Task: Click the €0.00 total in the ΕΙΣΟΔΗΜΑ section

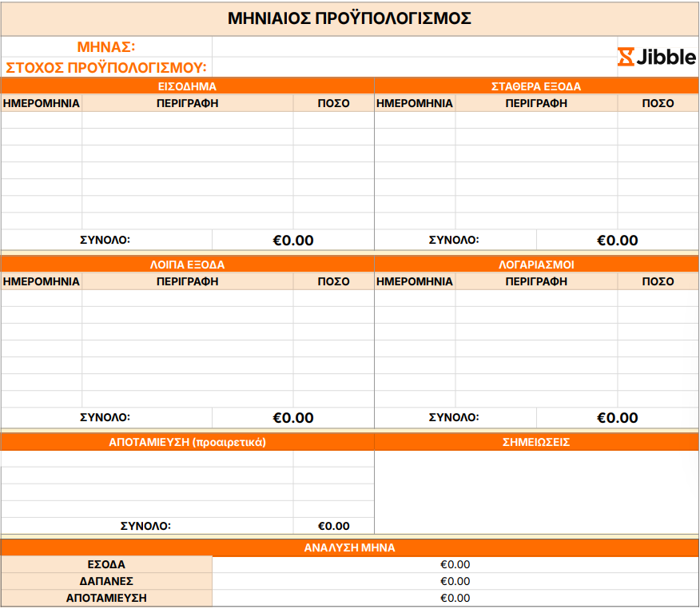Action: 293,241
